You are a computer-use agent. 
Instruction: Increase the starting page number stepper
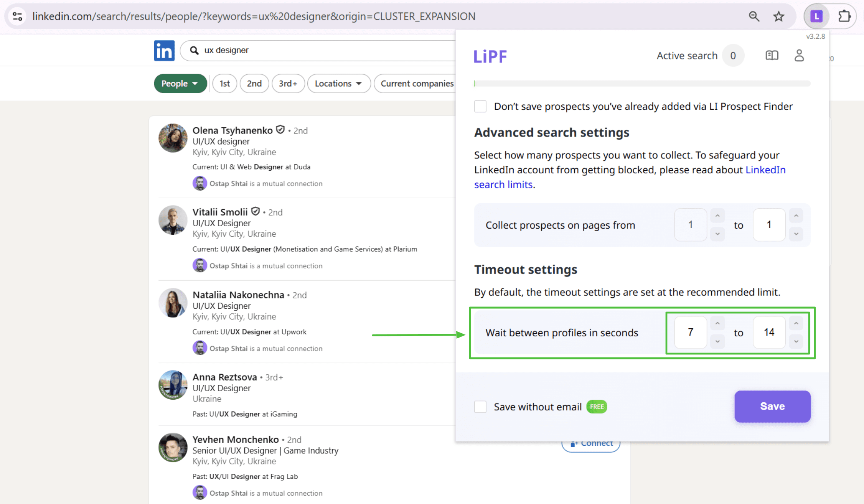(717, 216)
